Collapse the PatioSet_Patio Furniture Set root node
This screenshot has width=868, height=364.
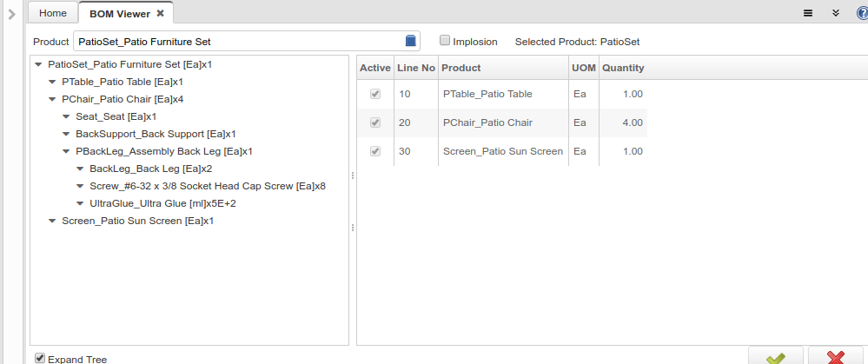[38, 64]
